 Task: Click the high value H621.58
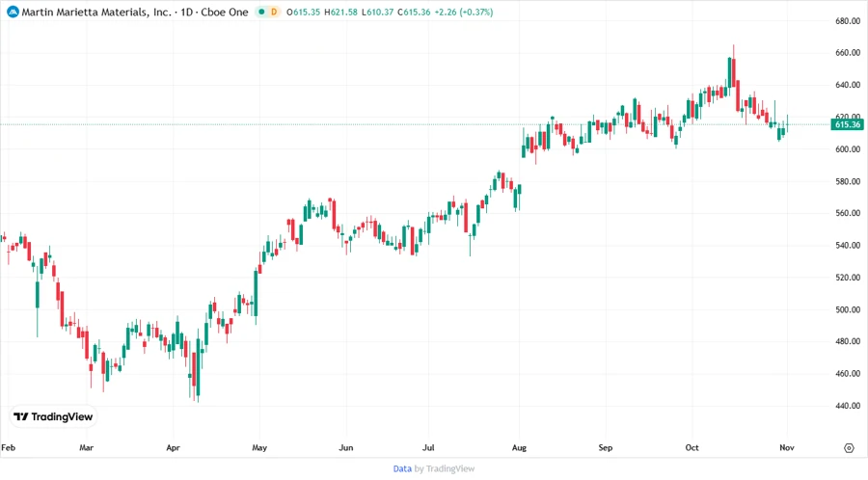click(x=341, y=12)
